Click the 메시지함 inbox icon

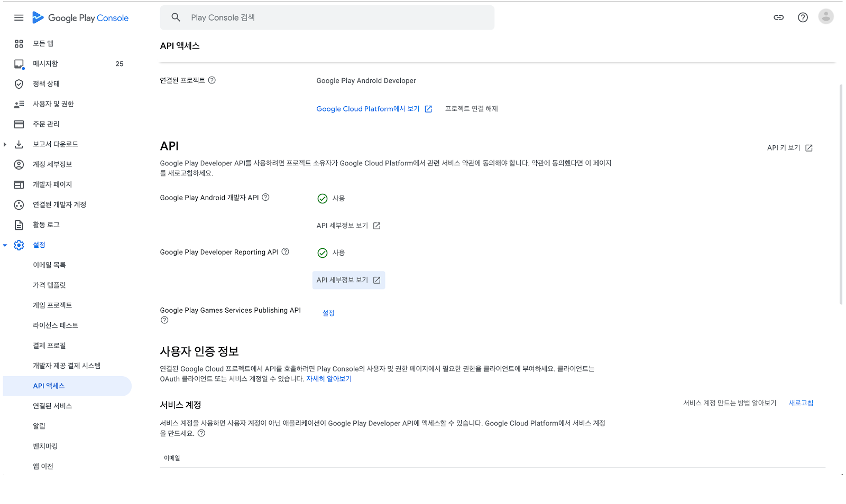click(19, 64)
